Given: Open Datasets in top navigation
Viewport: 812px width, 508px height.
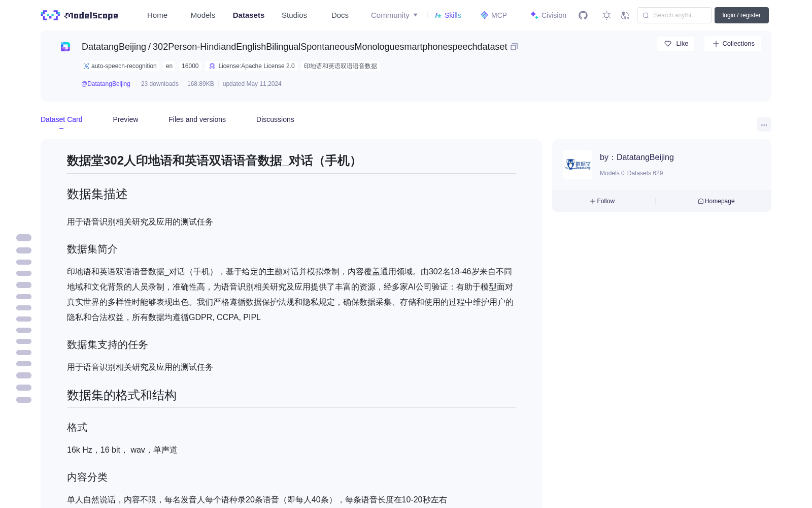Looking at the screenshot, I should (x=249, y=15).
